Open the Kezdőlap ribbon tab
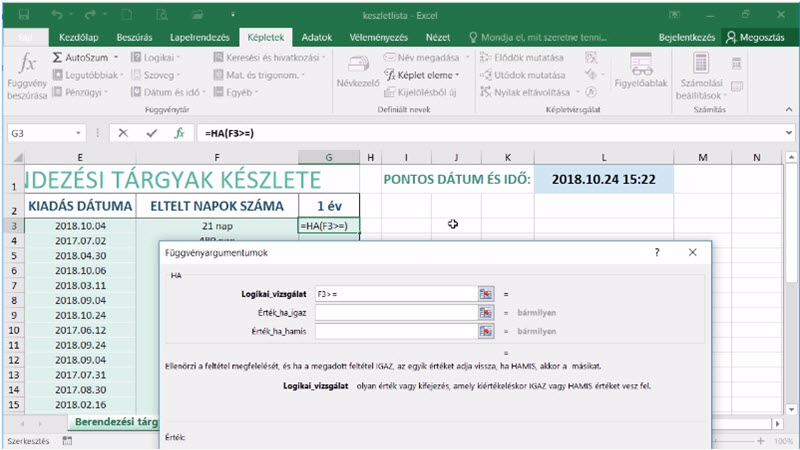 (x=79, y=37)
